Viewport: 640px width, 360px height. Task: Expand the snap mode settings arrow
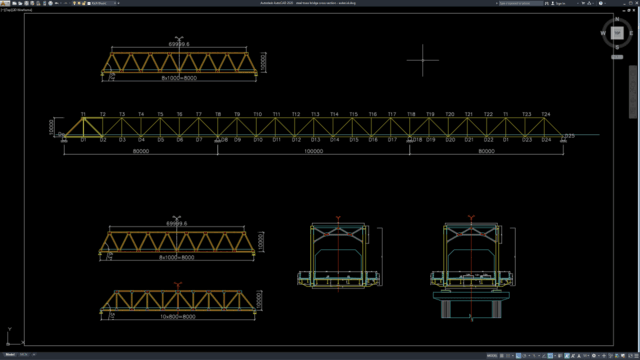point(513,356)
